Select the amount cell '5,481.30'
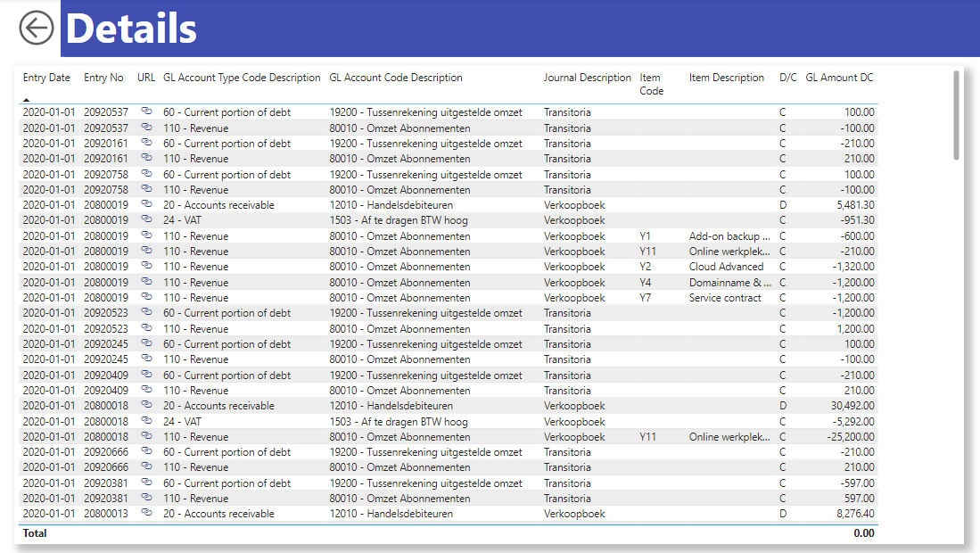 pyautogui.click(x=855, y=205)
